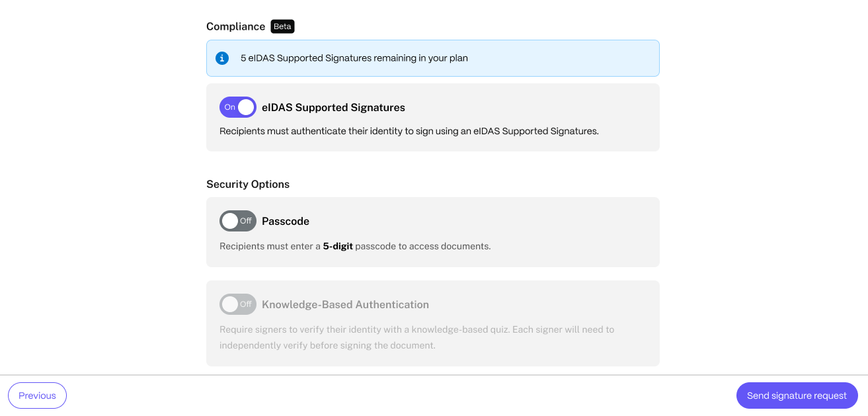868x416 pixels.
Task: Turn off the eIDAS Supported Signatures toggle
Action: coord(238,107)
